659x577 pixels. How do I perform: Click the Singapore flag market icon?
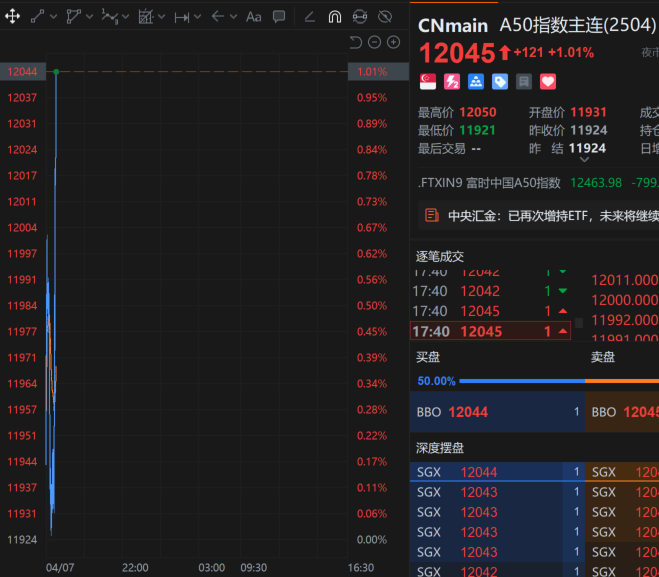tap(428, 82)
